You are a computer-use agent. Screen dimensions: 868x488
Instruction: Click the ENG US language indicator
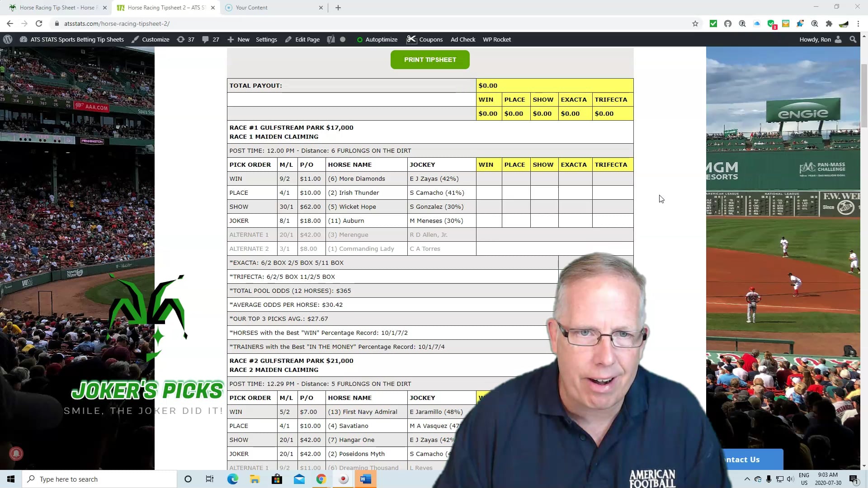pyautogui.click(x=804, y=479)
